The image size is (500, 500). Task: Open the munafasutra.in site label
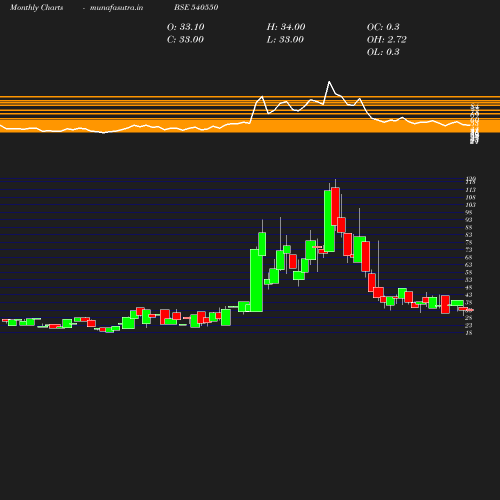click(x=116, y=7)
